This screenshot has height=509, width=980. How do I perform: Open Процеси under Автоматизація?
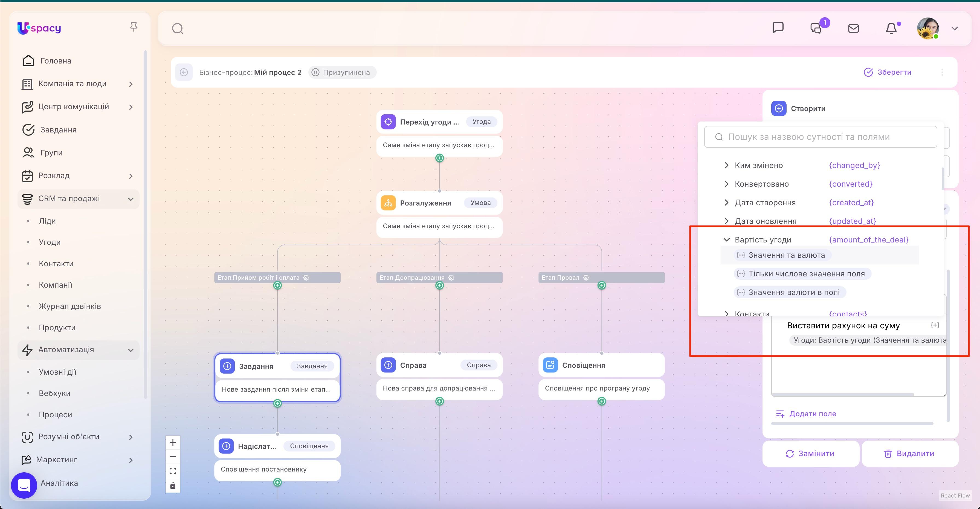(x=55, y=414)
